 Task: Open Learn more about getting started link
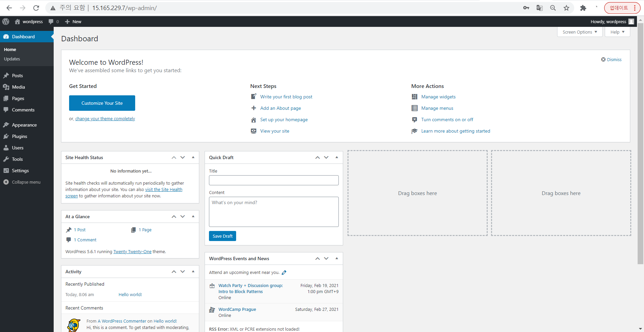(x=455, y=131)
